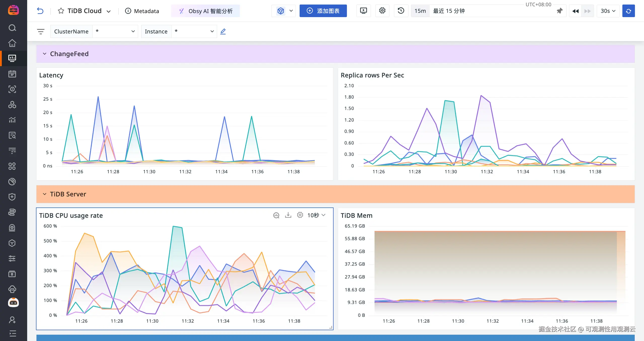This screenshot has height=341, width=644.
Task: Edit variables with pencil icon
Action: 223,31
